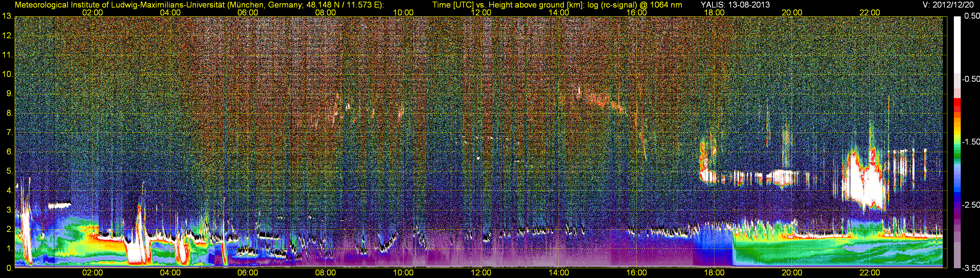
Task: Click the 16:00 label on the bottom time axis
Action: [x=636, y=273]
